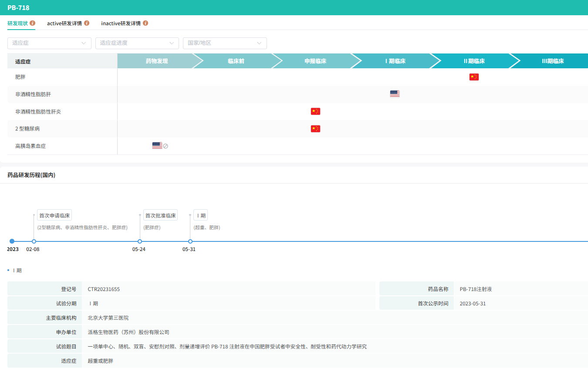Click the 02-08 timeline marker point

pyautogui.click(x=34, y=241)
